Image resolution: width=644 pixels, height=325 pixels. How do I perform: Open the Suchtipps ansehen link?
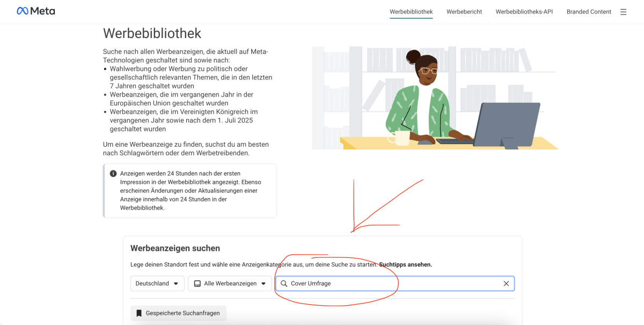coord(406,265)
